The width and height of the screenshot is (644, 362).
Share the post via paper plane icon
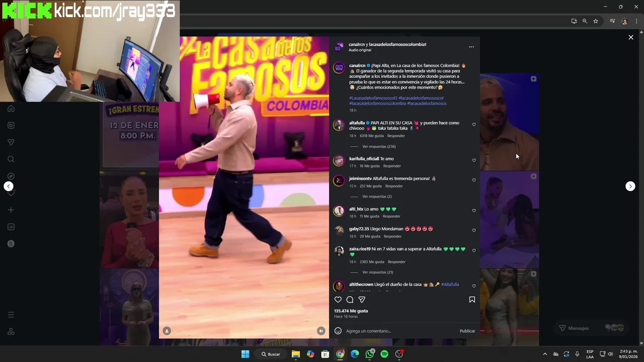pyautogui.click(x=362, y=300)
